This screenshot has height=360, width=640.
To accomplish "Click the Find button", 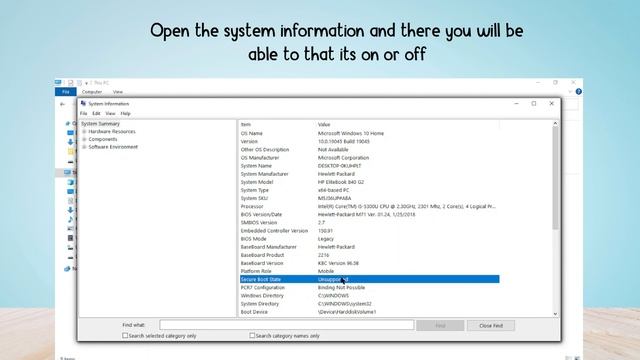I will point(440,325).
